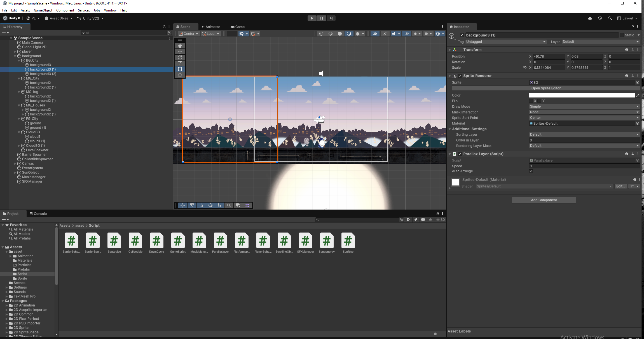The height and width of the screenshot is (339, 644).
Task: Click the Play button
Action: pyautogui.click(x=312, y=18)
